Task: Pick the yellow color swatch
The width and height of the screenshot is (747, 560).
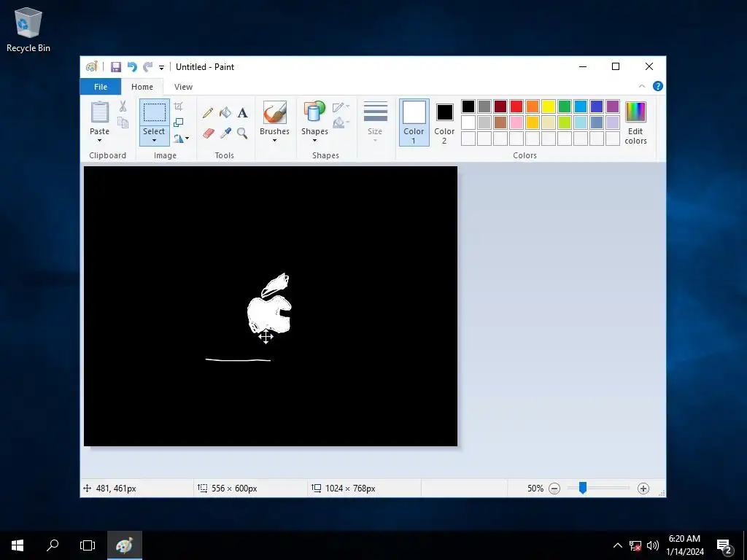Action: click(x=549, y=106)
